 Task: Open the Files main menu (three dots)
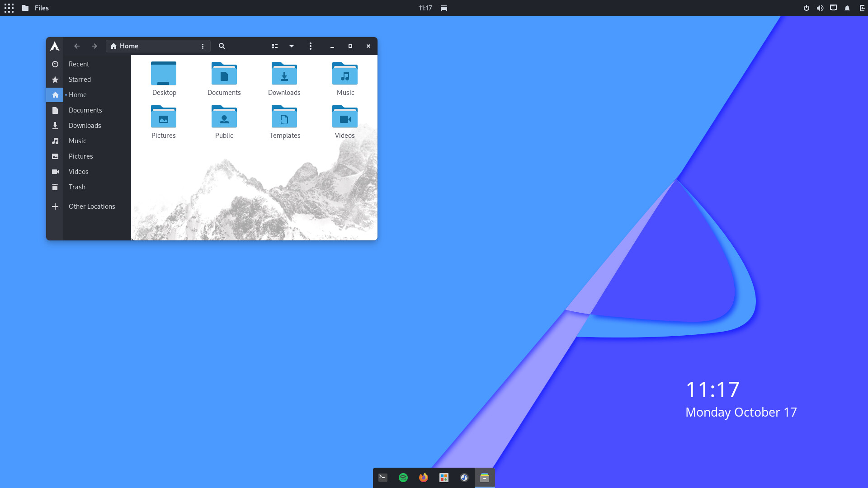tap(311, 46)
